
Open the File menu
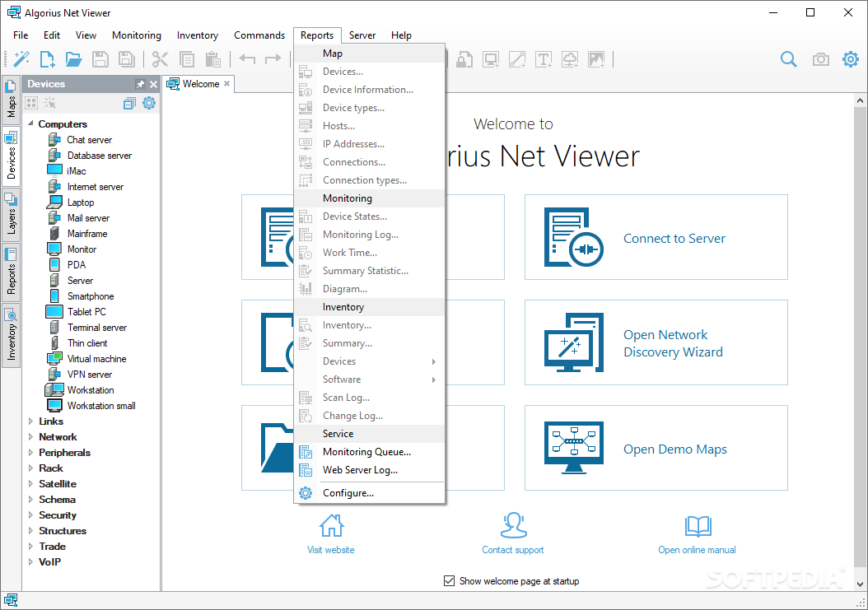pyautogui.click(x=21, y=35)
